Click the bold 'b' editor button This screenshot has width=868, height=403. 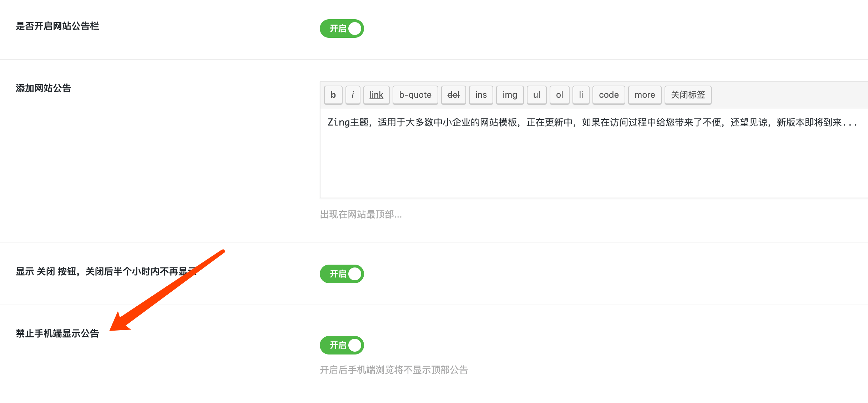(333, 95)
